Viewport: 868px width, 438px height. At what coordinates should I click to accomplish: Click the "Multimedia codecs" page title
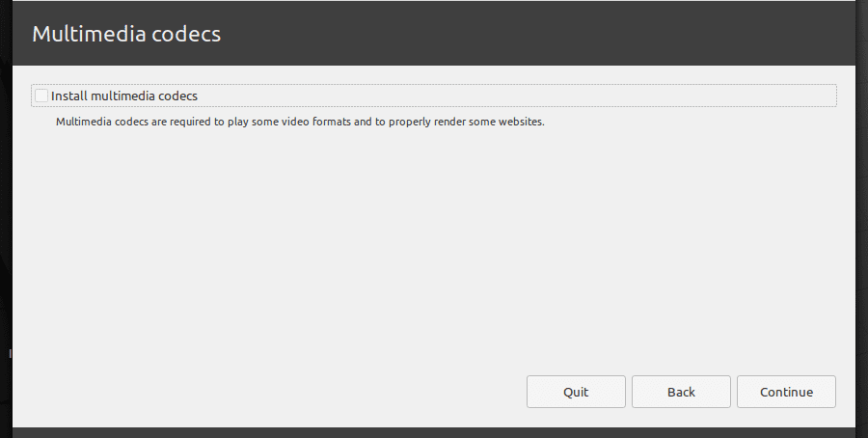coord(126,34)
